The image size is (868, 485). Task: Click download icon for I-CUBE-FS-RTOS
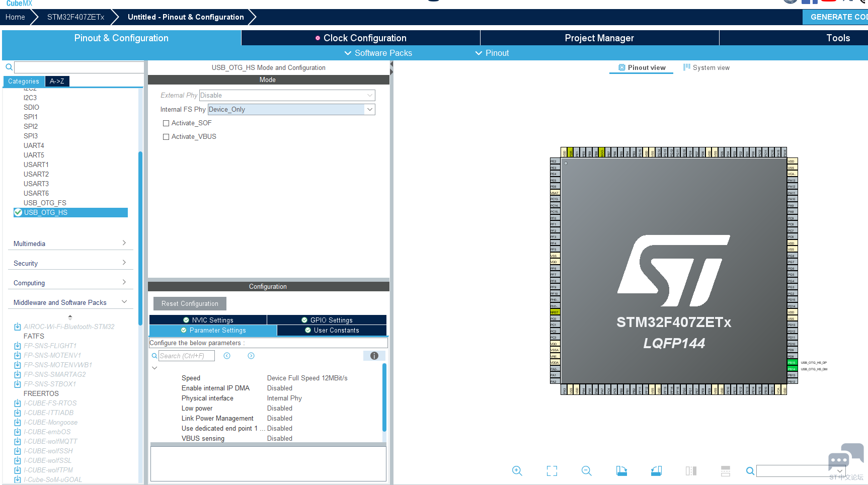point(18,403)
